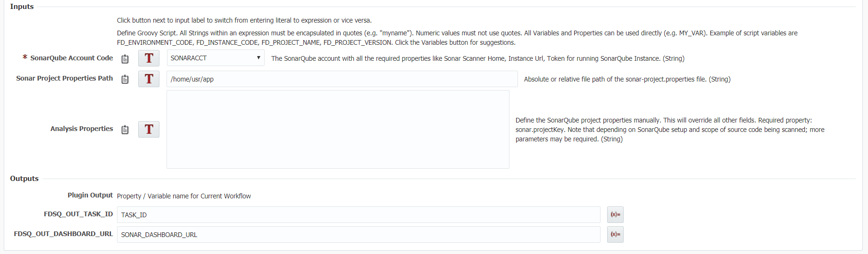This screenshot has height=254, width=868.
Task: Click the clipboard icon beside SonarQube Account Code
Action: click(125, 59)
